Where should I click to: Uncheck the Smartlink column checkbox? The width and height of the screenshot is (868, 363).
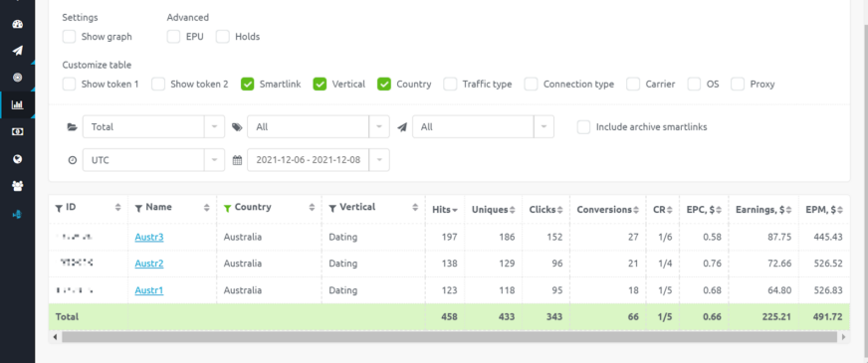point(248,85)
